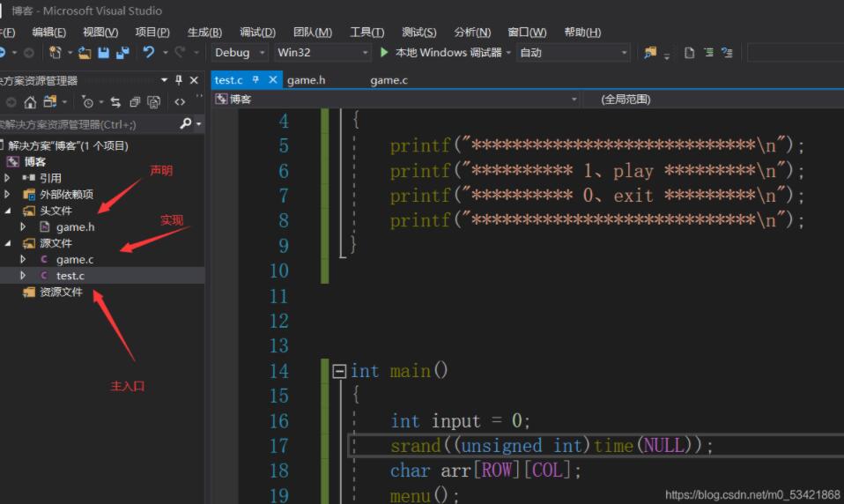Open the Win32 platform dropdown
This screenshot has width=844, height=504.
[366, 53]
